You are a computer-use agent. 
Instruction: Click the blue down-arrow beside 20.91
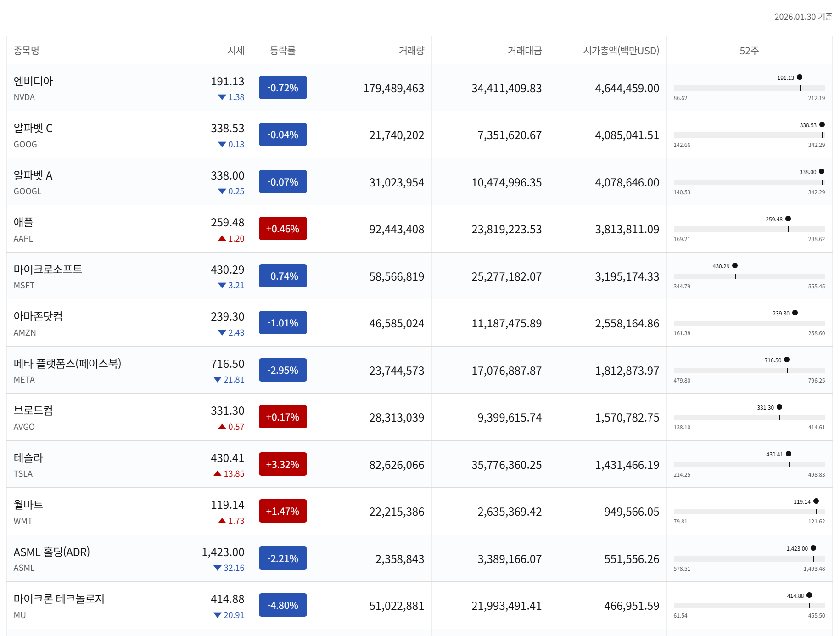click(218, 615)
